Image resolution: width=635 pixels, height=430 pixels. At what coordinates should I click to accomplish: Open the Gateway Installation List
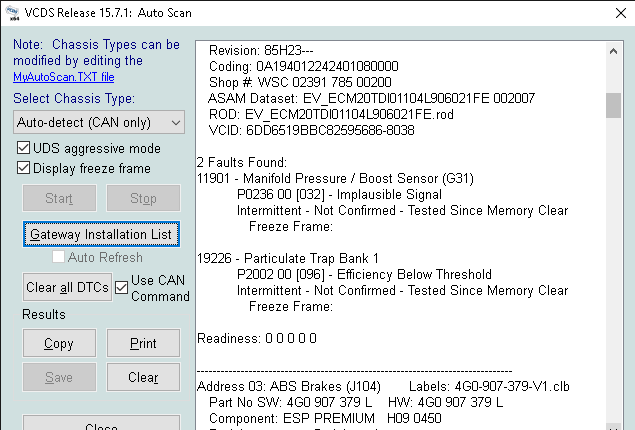click(x=101, y=234)
